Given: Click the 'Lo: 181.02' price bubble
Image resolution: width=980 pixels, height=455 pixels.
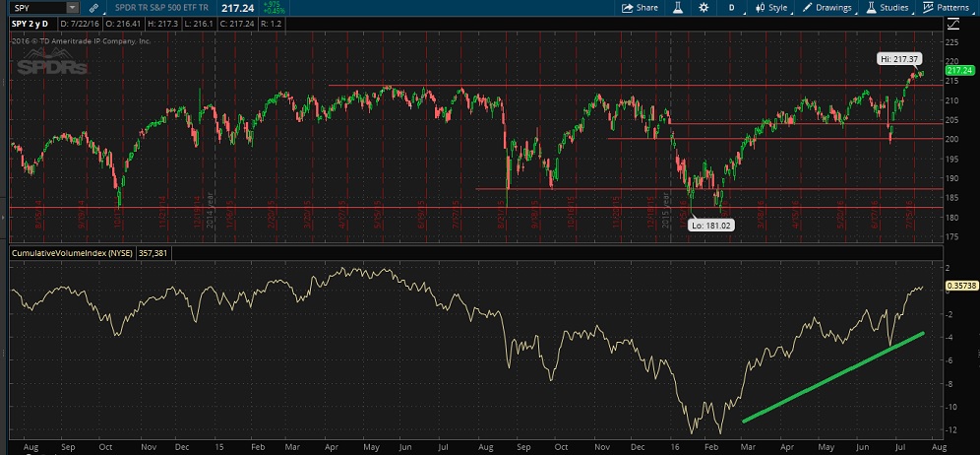Looking at the screenshot, I should [x=711, y=227].
